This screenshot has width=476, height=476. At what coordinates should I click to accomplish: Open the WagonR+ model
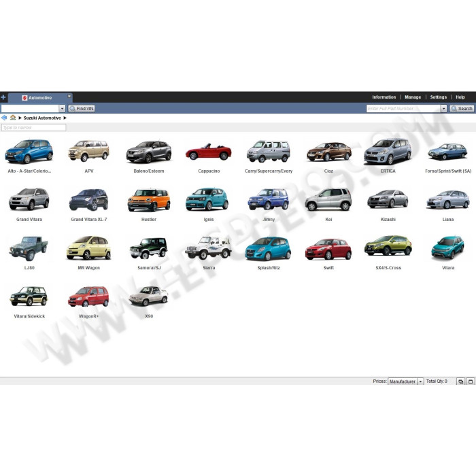click(x=88, y=301)
